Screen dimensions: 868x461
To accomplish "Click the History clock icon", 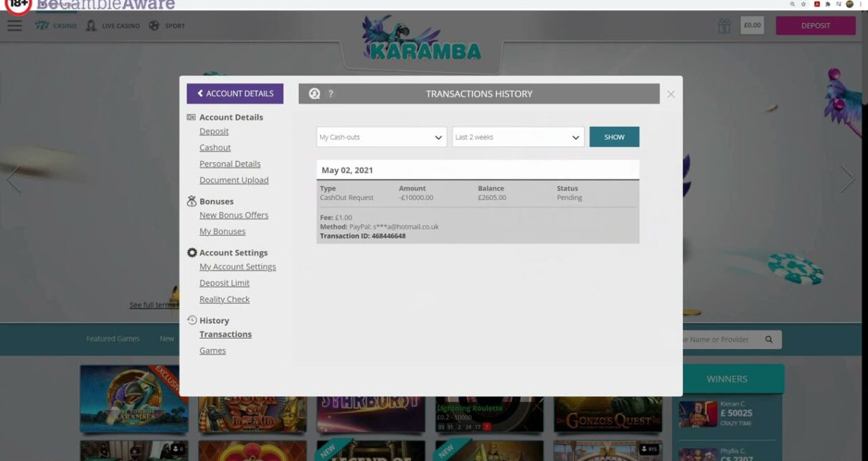I will point(192,320).
